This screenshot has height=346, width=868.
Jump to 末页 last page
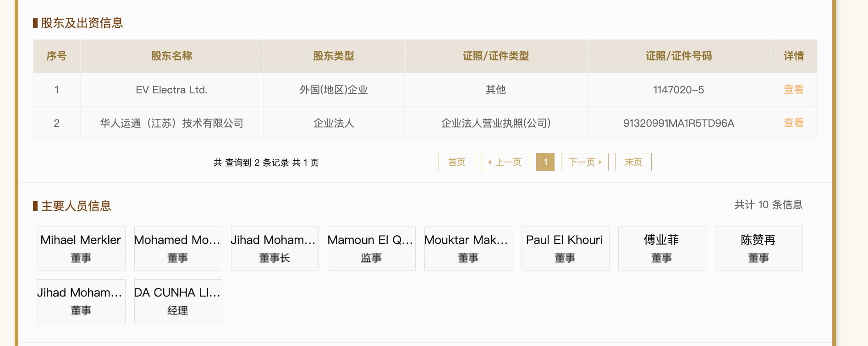pos(633,162)
